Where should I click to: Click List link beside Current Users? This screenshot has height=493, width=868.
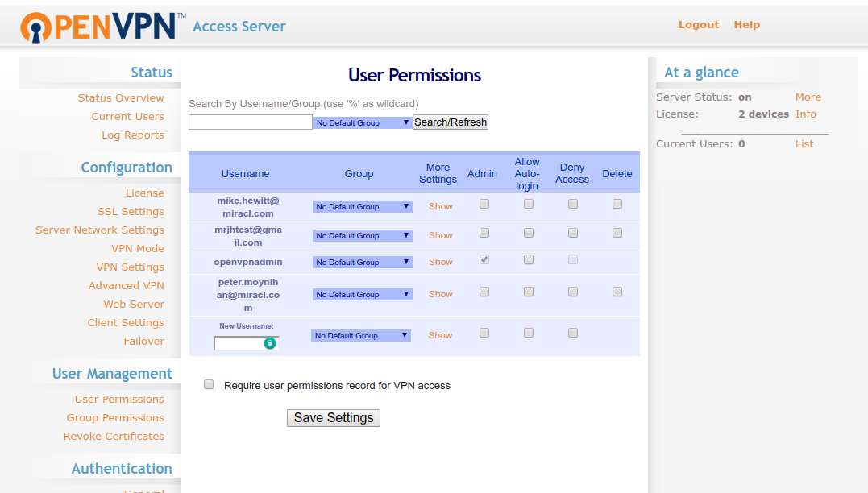pyautogui.click(x=804, y=144)
